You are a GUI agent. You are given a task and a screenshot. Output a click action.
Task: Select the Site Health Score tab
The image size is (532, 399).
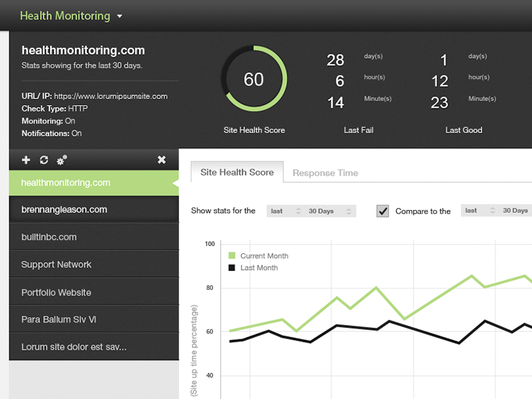(x=237, y=172)
